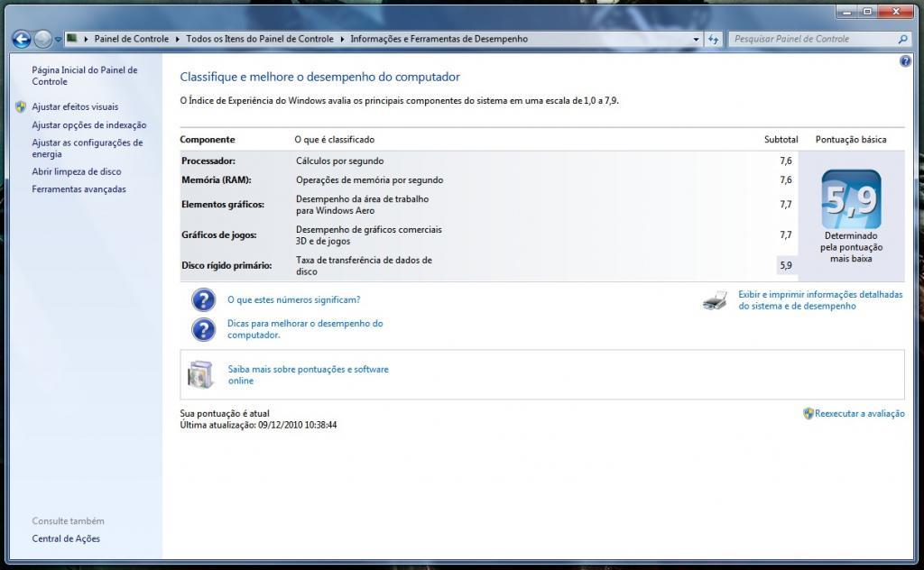924x570 pixels.
Task: Close the Control Panel window
Action: pos(897,11)
